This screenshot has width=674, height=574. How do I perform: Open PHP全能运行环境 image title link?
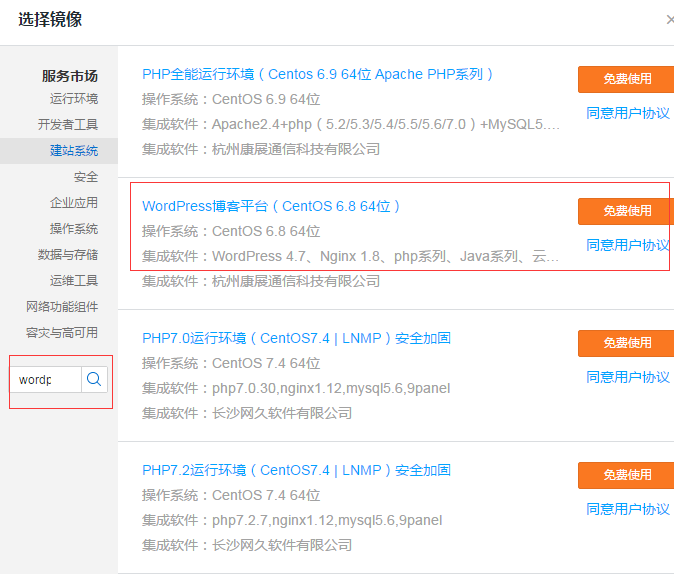click(317, 74)
